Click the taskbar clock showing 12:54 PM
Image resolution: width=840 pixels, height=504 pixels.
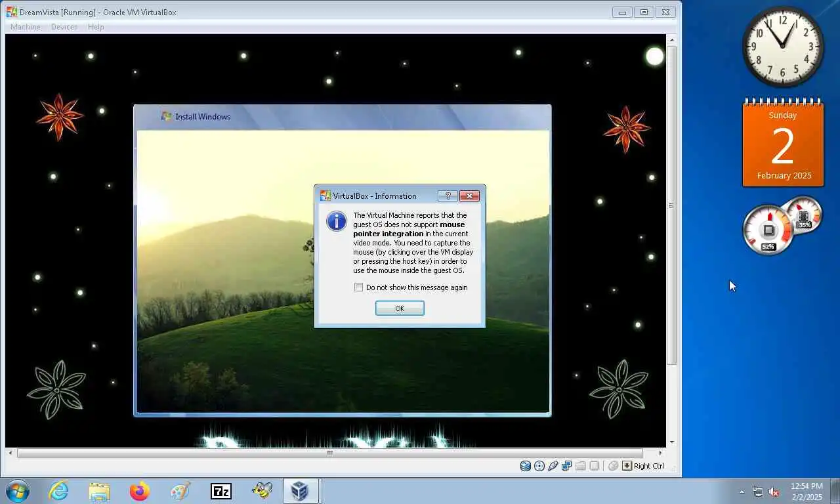point(806,492)
